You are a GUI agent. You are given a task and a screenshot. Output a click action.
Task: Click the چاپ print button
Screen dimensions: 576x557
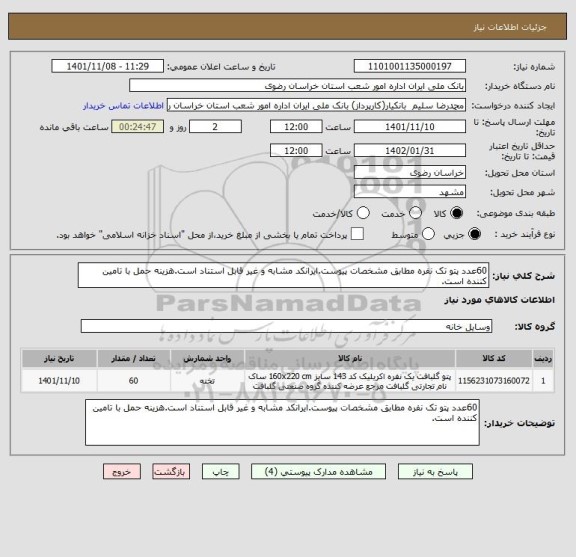221,472
